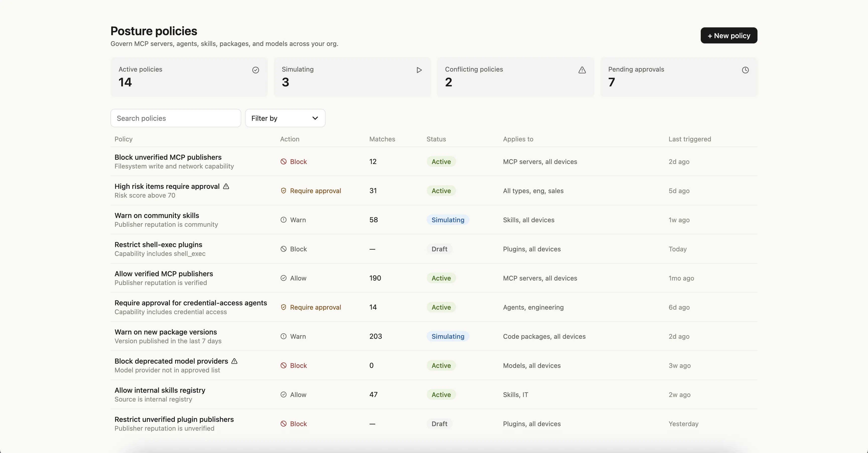Click 'Models, all devices' cell
Screen dimensions: 868x453
[x=532, y=365]
